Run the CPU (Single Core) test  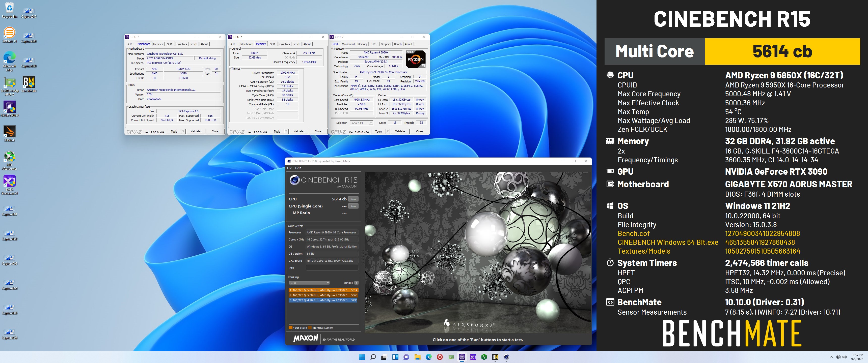[353, 206]
